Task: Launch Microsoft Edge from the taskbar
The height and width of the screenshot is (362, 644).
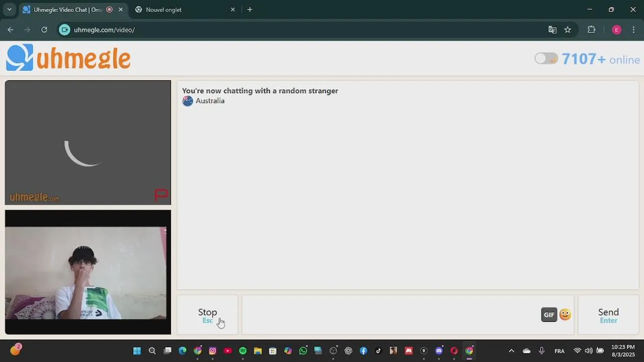Action: 182,351
